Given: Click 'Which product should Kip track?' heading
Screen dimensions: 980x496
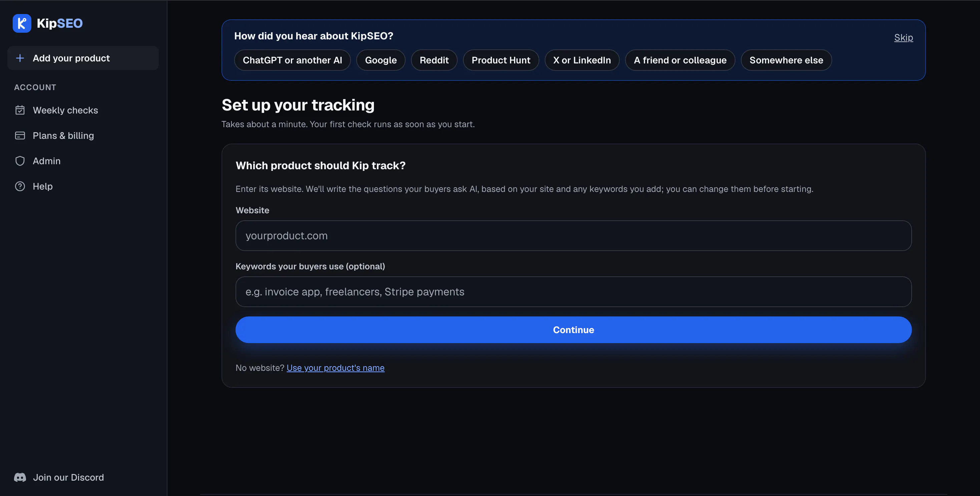Looking at the screenshot, I should pos(321,166).
